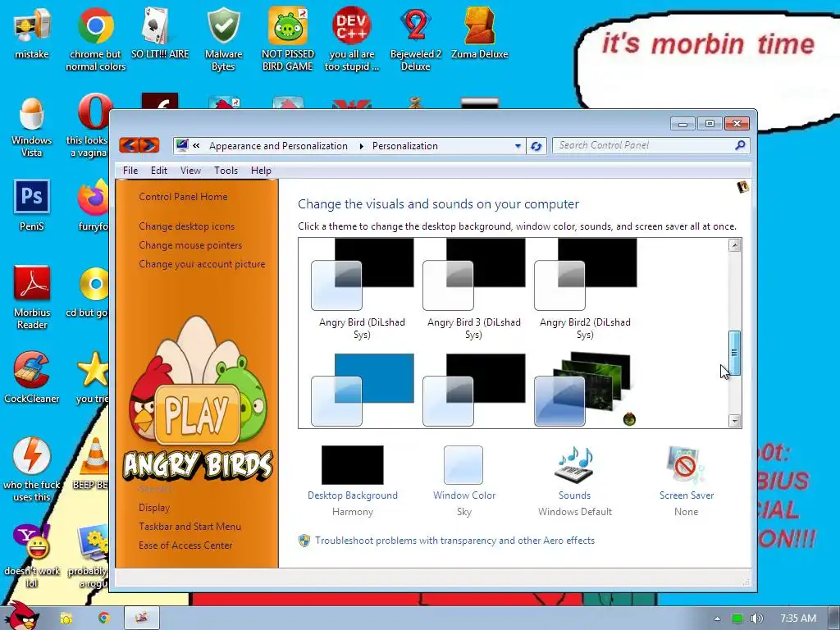Launch the CCleaner-style desktop icon
Viewport: 840px width, 630px height.
point(32,370)
